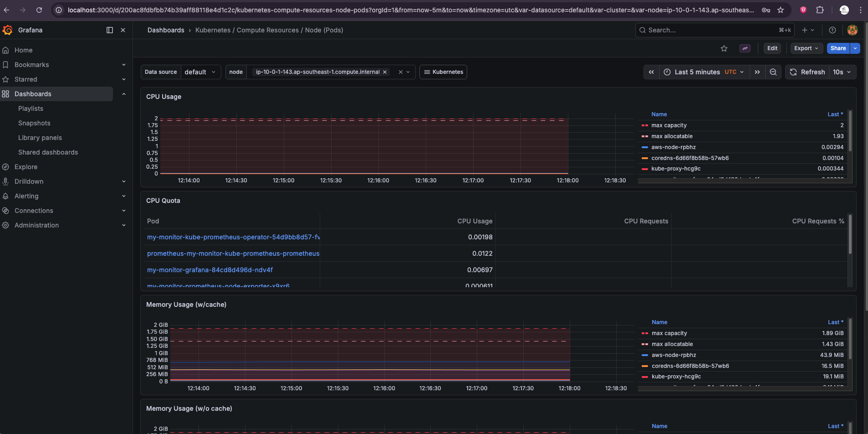Click the zoom out time range icon
This screenshot has width=868, height=434.
(x=773, y=72)
